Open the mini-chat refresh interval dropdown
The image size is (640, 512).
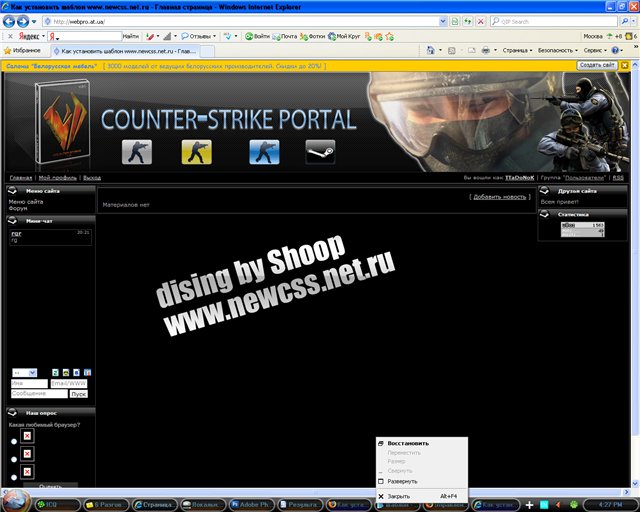24,373
